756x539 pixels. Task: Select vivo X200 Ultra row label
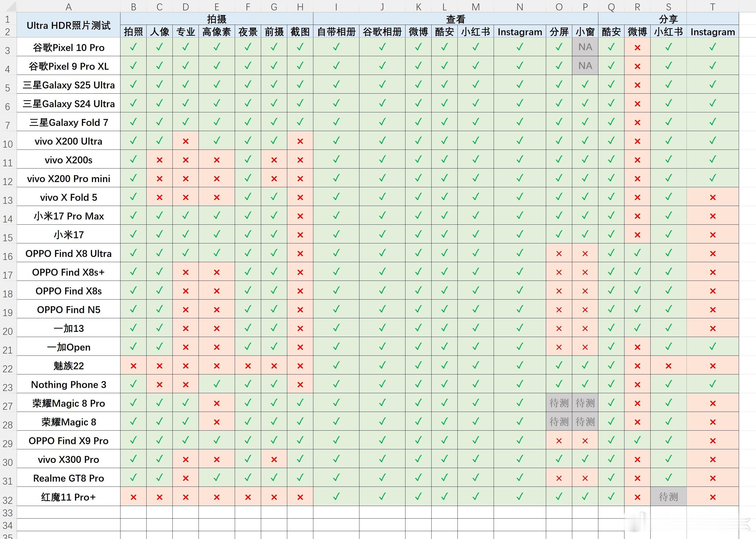tap(68, 141)
